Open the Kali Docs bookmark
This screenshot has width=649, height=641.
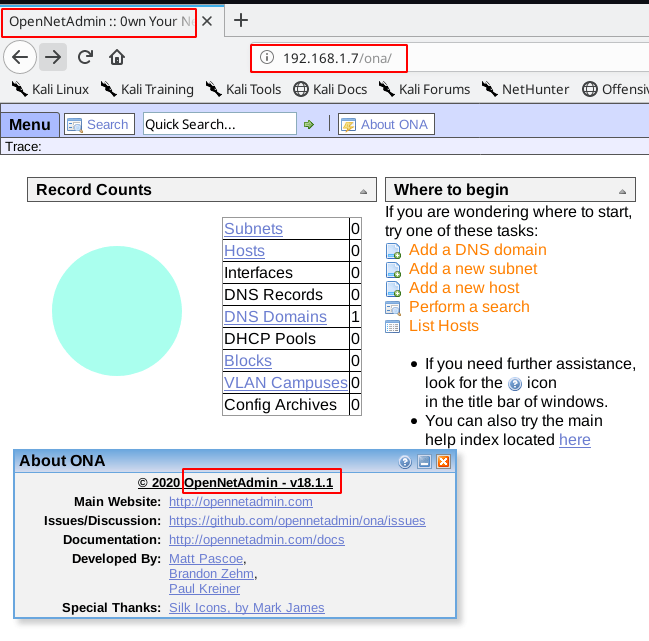click(x=330, y=89)
